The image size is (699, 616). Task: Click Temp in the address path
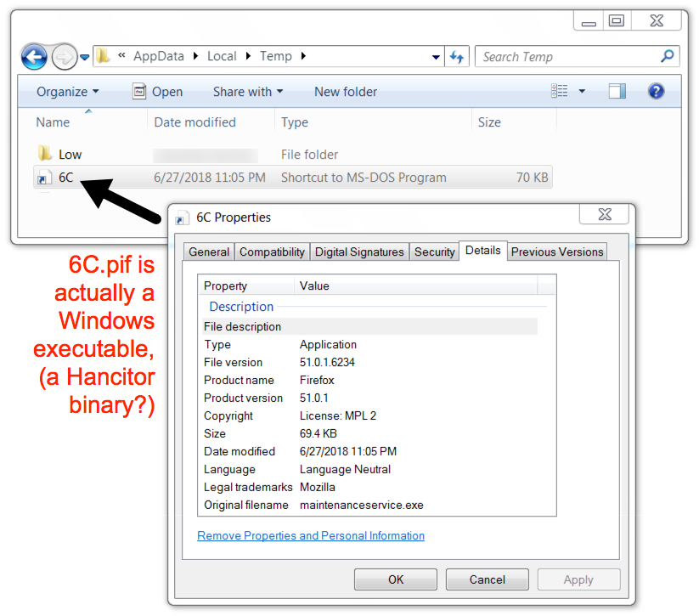[275, 56]
